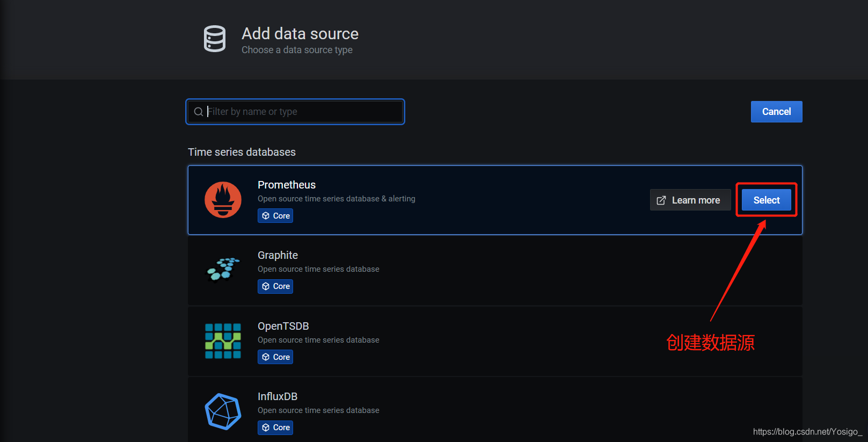Image resolution: width=868 pixels, height=442 pixels.
Task: Click the Prometheus title text
Action: [x=287, y=185]
